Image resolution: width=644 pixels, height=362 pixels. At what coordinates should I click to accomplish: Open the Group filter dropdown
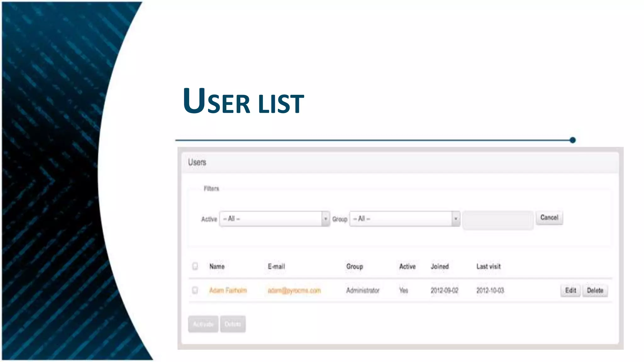point(405,219)
